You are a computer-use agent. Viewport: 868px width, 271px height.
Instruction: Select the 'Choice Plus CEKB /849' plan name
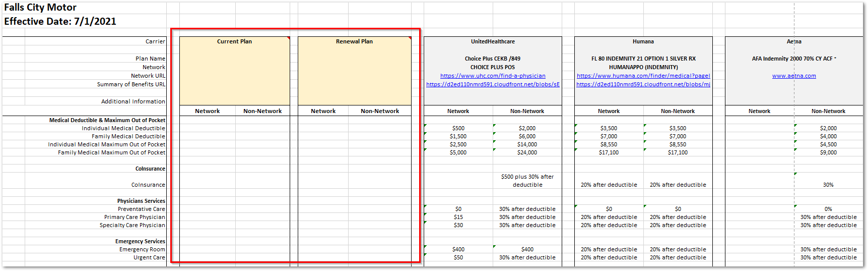[493, 59]
